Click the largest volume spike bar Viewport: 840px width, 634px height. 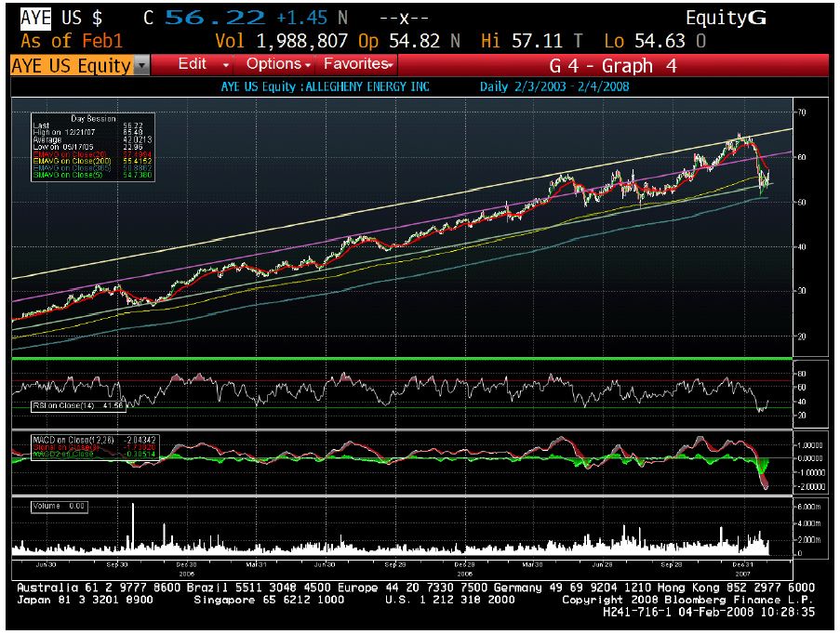[x=133, y=527]
